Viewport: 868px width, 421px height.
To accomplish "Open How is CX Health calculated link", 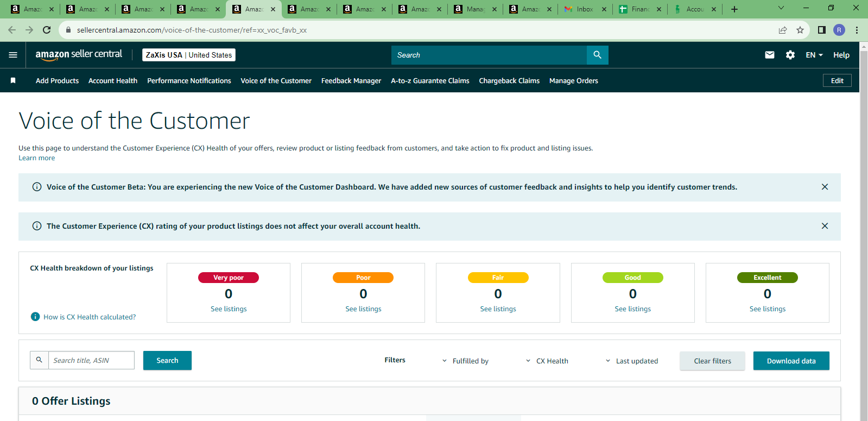I will click(90, 317).
